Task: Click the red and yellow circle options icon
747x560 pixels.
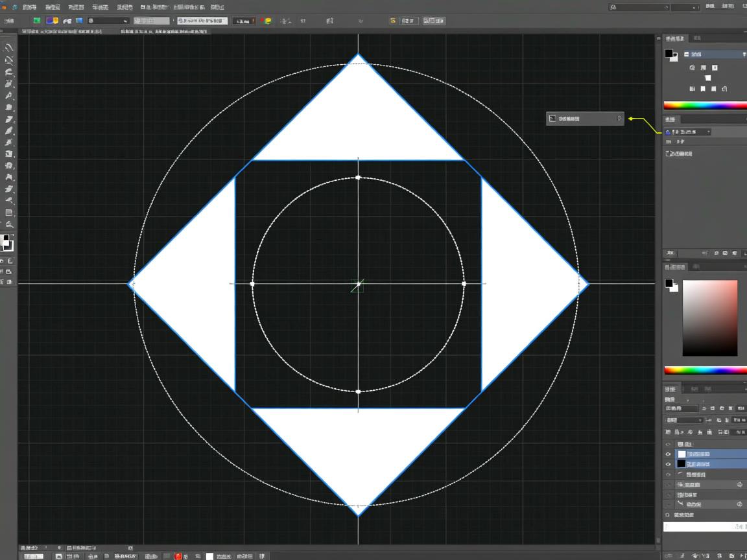Action: pos(266,21)
